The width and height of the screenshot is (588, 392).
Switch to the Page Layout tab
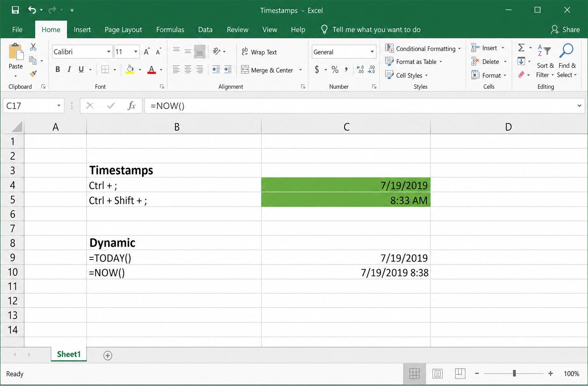click(x=123, y=29)
